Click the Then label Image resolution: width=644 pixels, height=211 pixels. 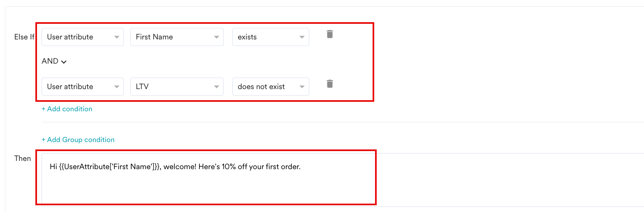(23, 158)
